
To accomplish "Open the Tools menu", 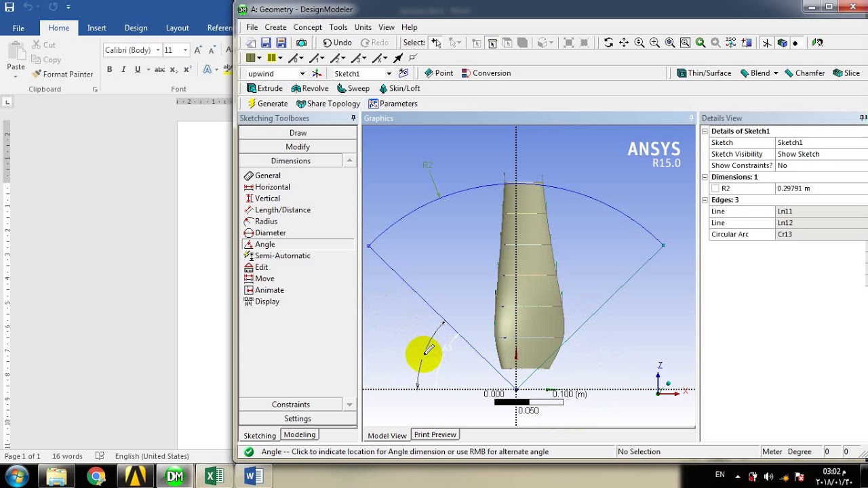I will [338, 27].
